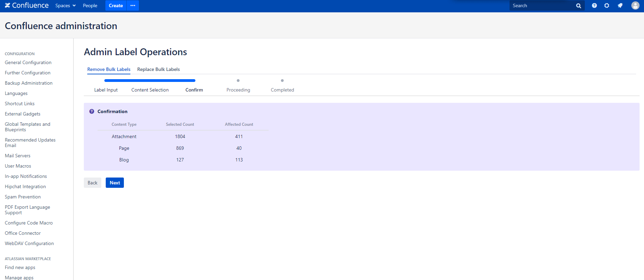
Task: Open External Gadgets link
Action: pos(23,114)
